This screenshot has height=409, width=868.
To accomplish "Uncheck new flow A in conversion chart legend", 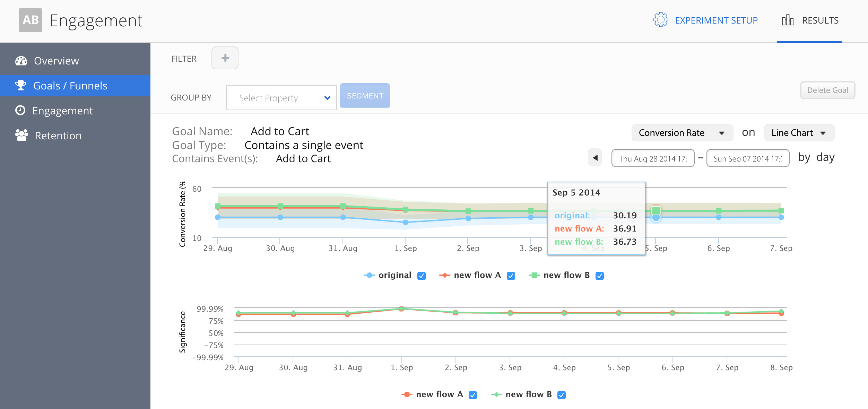I will (x=511, y=276).
